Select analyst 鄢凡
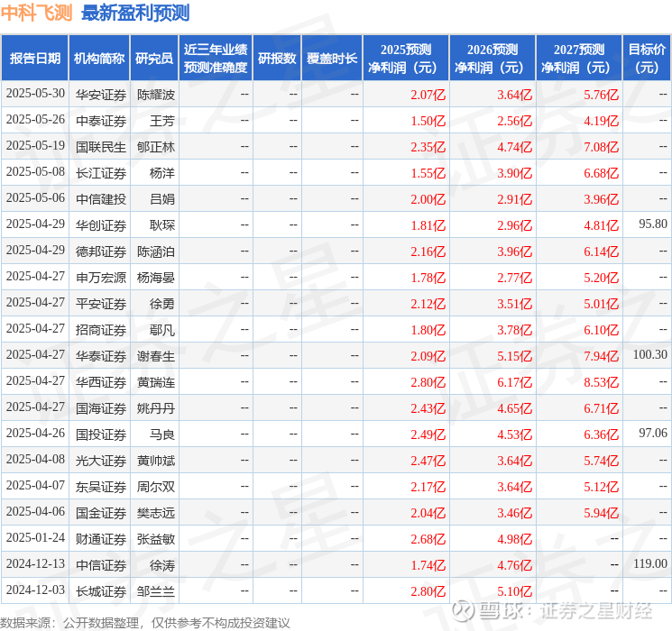672x631 pixels. click(x=162, y=330)
